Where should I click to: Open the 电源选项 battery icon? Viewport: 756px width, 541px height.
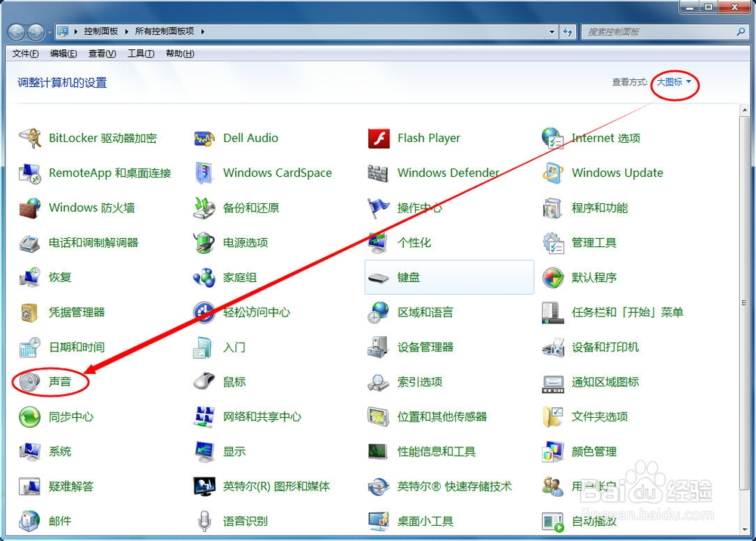point(204,243)
